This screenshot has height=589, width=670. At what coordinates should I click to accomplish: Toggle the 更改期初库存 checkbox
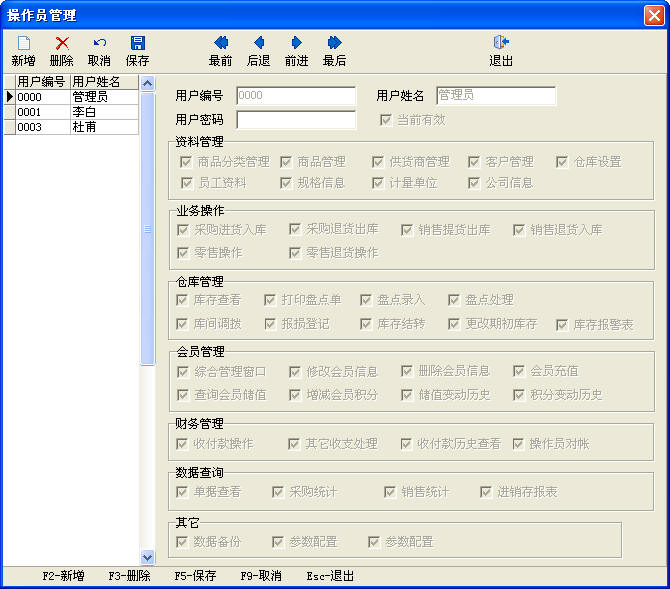click(454, 324)
